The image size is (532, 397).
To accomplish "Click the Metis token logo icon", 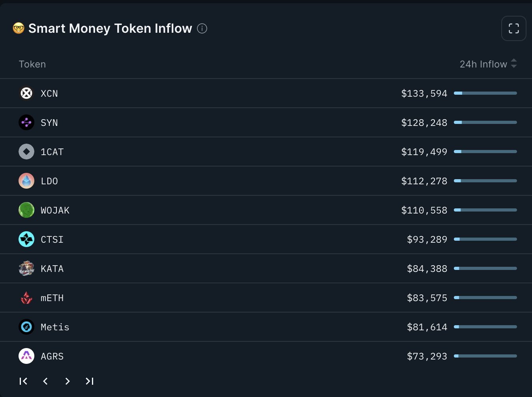I will 26,327.
